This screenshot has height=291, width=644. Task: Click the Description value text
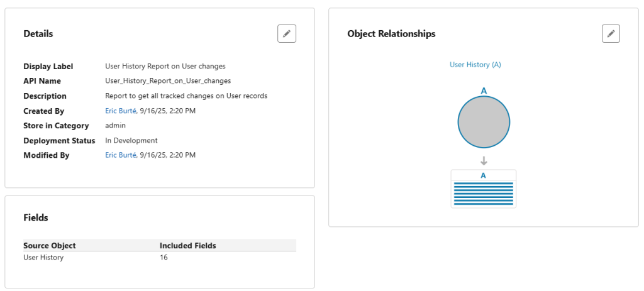click(x=186, y=96)
